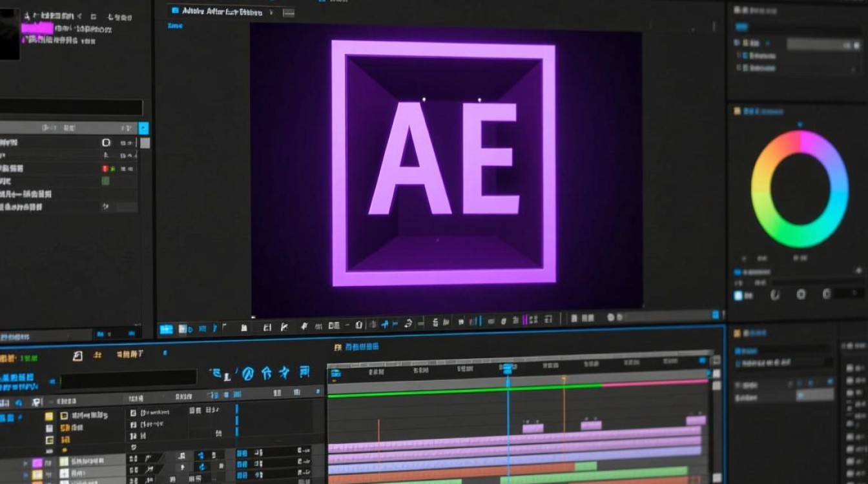Click the white page icon in the timeline panel header
Image resolution: width=868 pixels, height=484 pixels.
pyautogui.click(x=78, y=356)
